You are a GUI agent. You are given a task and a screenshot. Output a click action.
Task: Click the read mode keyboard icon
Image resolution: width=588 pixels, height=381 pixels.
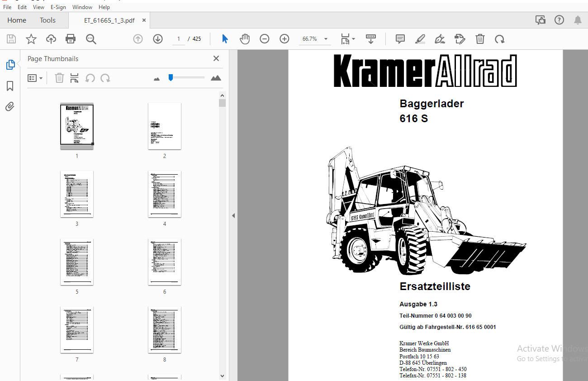tap(371, 39)
